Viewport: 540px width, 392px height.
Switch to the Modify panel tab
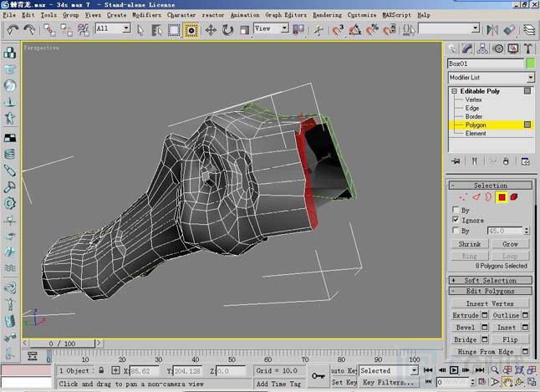467,48
